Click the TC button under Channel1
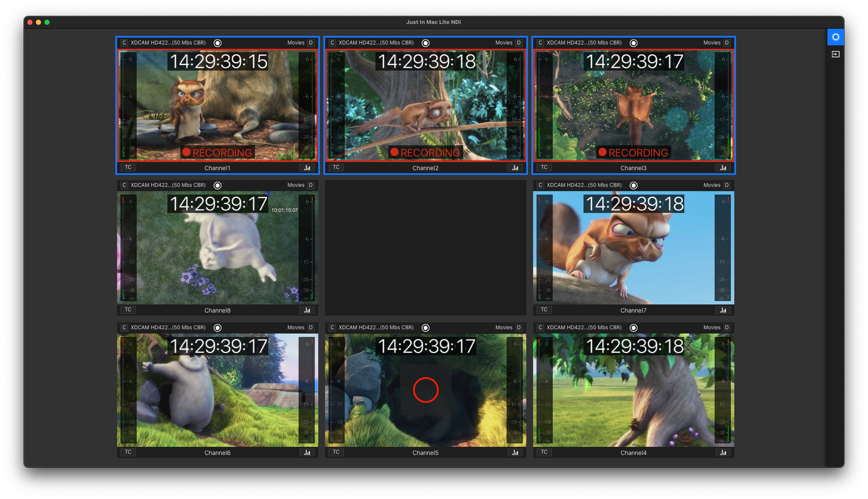This screenshot has width=868, height=499. tap(128, 167)
